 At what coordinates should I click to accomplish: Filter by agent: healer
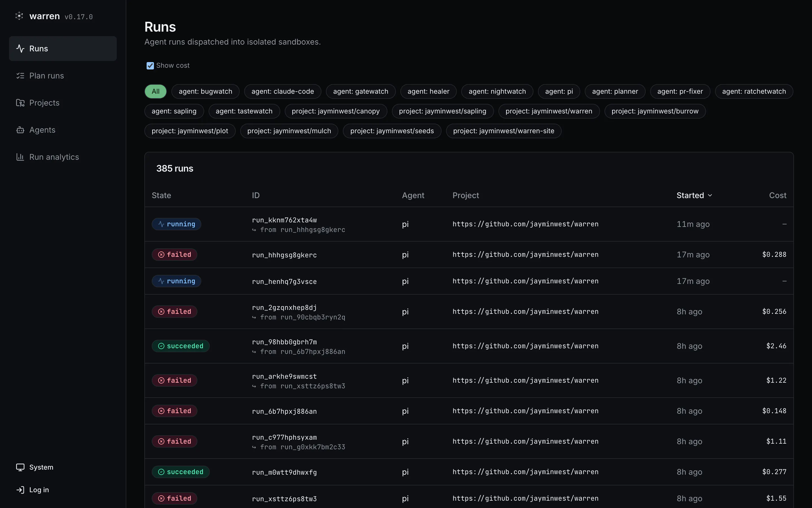(x=429, y=91)
